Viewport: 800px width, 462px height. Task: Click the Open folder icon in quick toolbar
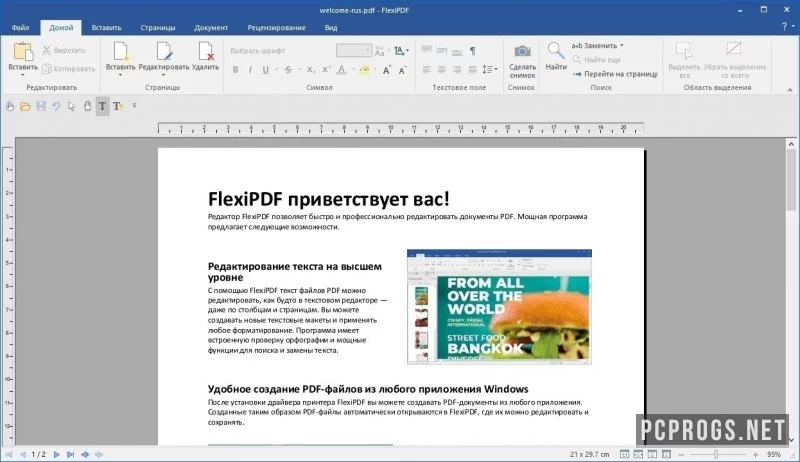[x=25, y=106]
